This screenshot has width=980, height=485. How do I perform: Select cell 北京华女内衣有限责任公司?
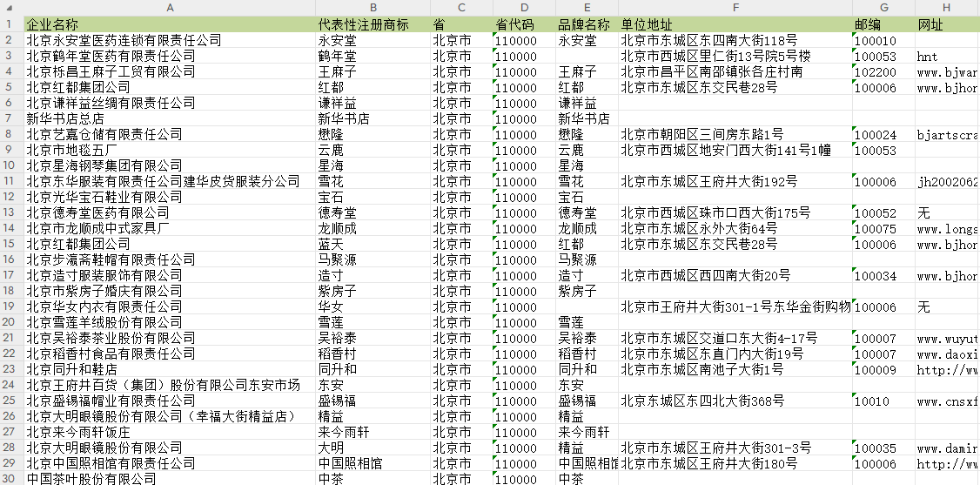pyautogui.click(x=170, y=306)
